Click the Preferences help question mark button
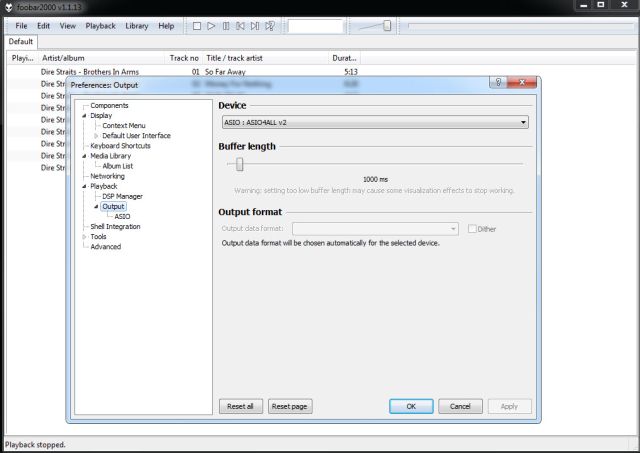The height and width of the screenshot is (453, 640). (498, 82)
